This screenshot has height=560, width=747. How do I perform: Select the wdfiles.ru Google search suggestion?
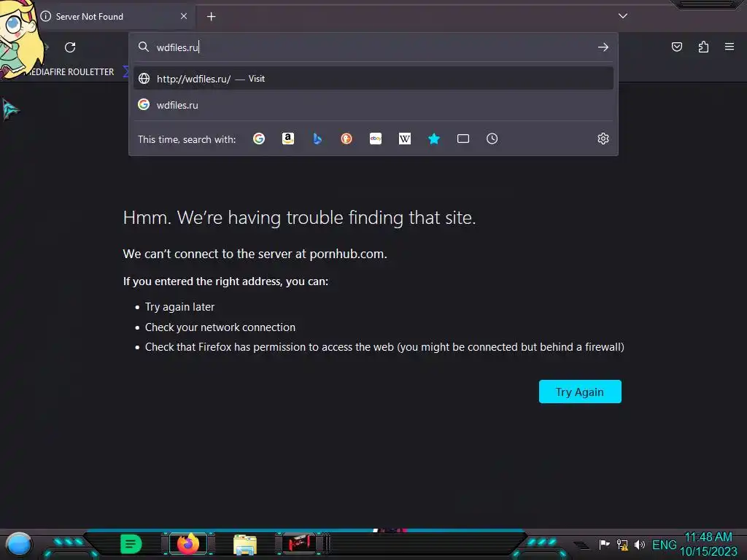tap(373, 105)
